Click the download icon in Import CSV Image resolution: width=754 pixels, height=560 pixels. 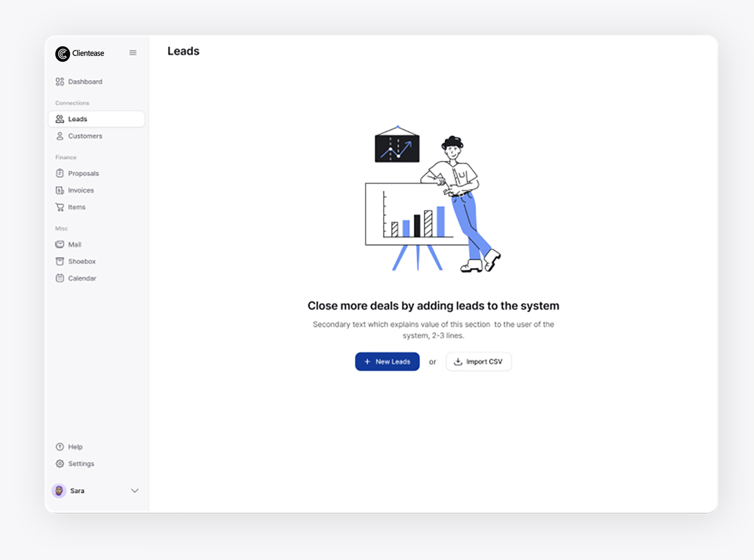458,362
